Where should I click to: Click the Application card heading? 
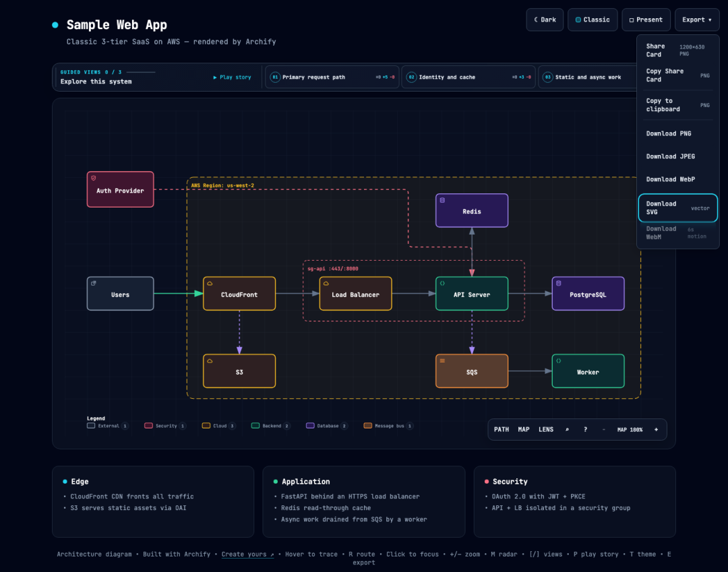(305, 482)
